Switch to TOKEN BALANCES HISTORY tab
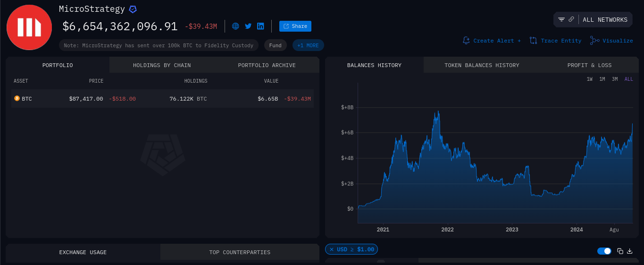This screenshot has height=265, width=644. (482, 65)
